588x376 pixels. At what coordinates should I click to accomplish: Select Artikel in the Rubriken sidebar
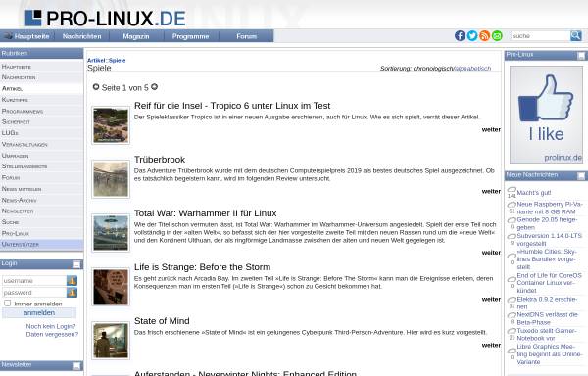coord(41,88)
